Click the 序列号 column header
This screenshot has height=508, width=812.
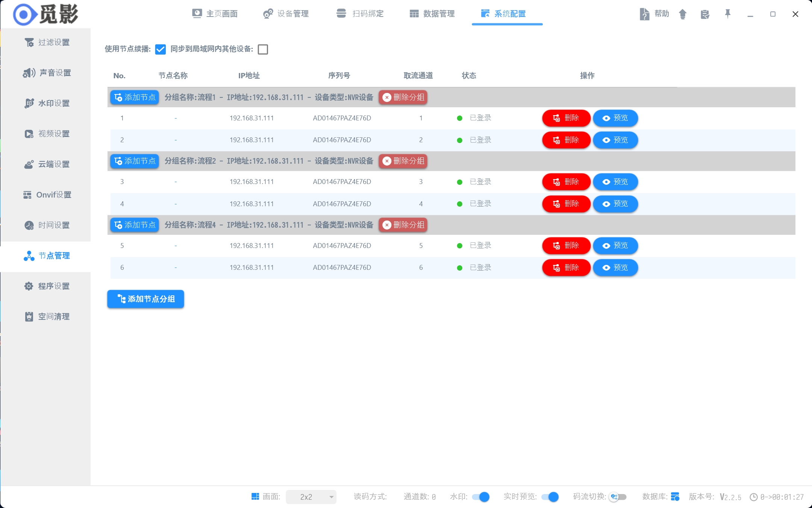(x=339, y=76)
